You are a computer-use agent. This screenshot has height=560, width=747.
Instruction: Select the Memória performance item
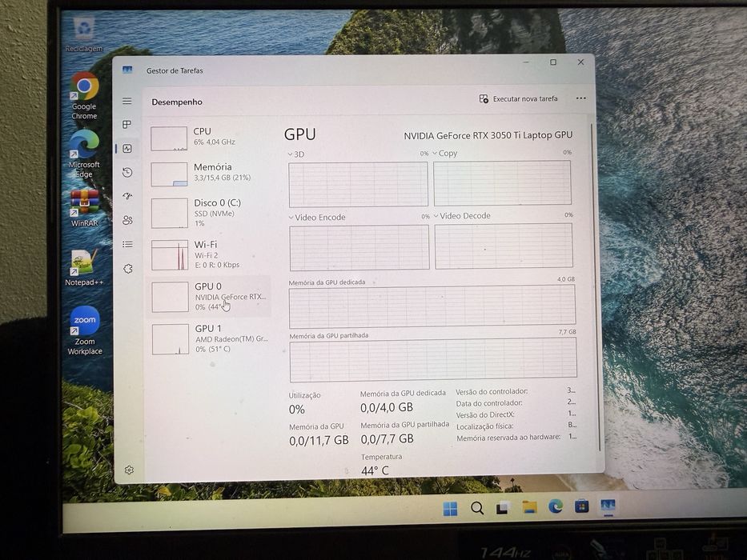(209, 174)
